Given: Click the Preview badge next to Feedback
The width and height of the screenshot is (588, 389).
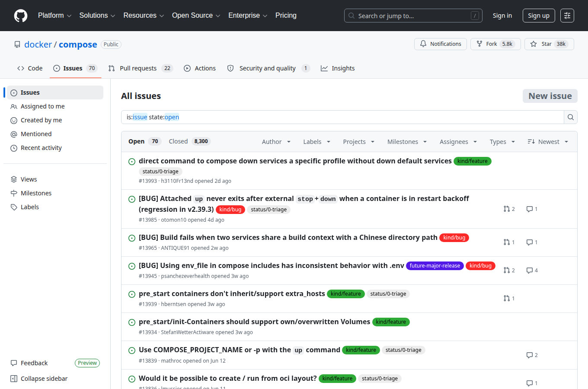Looking at the screenshot, I should pyautogui.click(x=87, y=363).
